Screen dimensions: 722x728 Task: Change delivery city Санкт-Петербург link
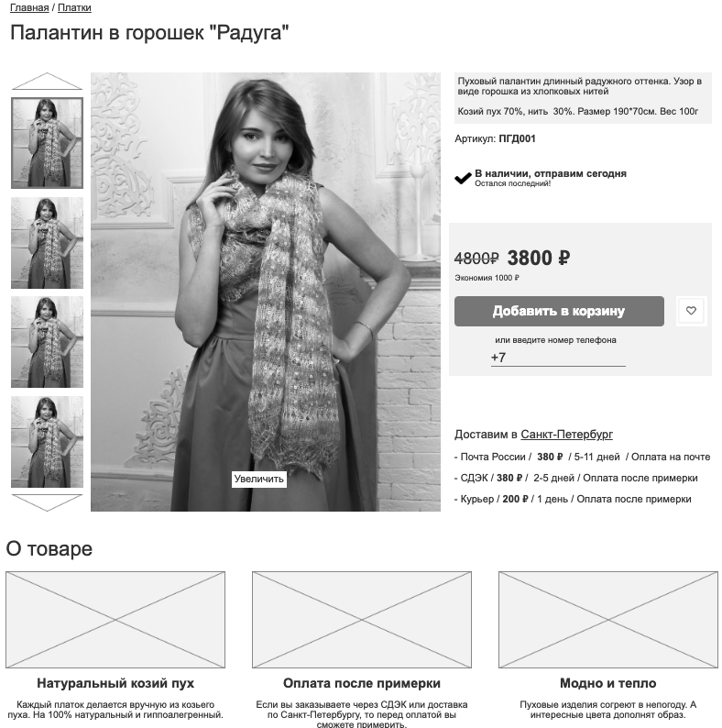coord(566,434)
